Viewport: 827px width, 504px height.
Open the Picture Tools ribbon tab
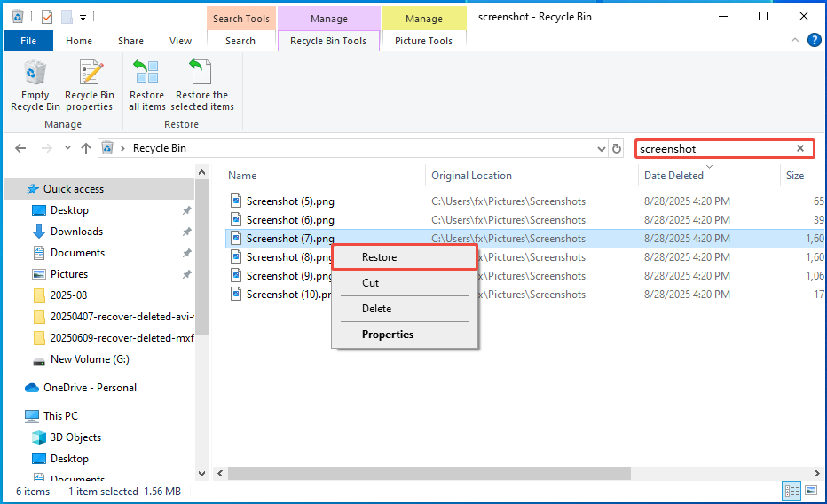pyautogui.click(x=423, y=41)
